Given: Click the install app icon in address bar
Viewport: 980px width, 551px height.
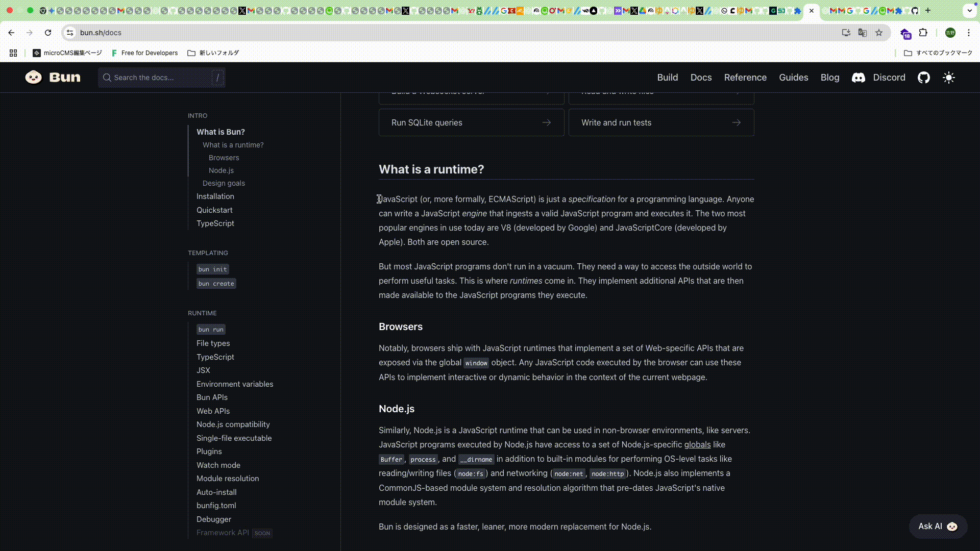Looking at the screenshot, I should (x=846, y=33).
